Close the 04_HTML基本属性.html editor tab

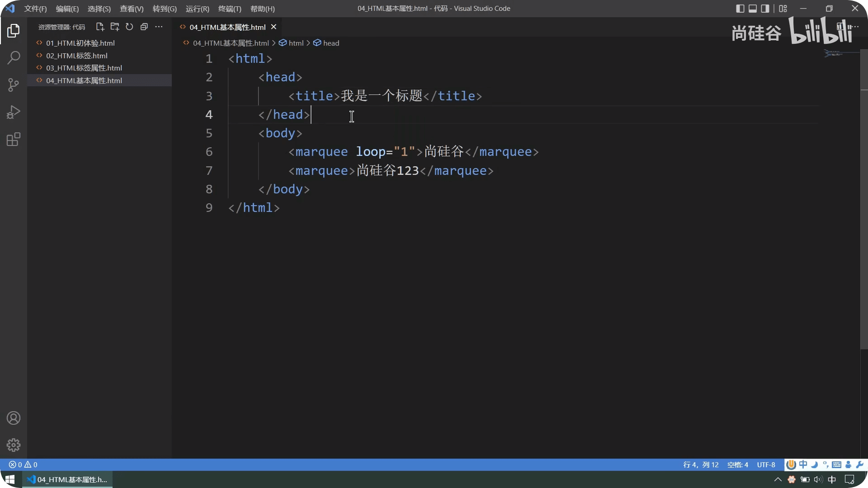pyautogui.click(x=274, y=27)
